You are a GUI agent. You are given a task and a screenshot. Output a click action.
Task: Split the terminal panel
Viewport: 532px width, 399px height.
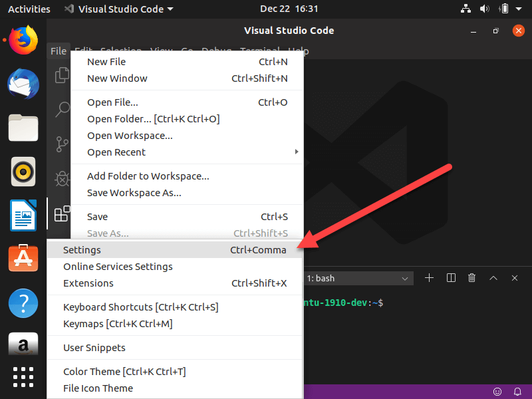(x=451, y=278)
